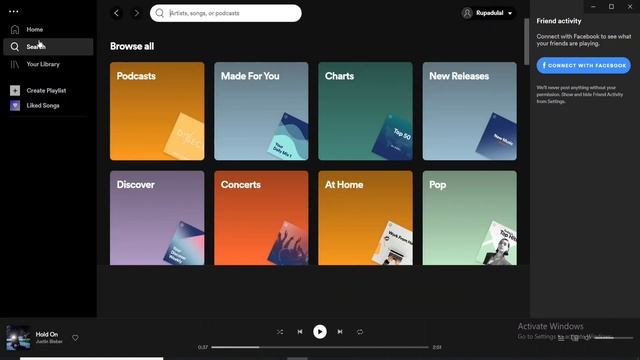Navigate forward with the right arrow

[x=136, y=13]
